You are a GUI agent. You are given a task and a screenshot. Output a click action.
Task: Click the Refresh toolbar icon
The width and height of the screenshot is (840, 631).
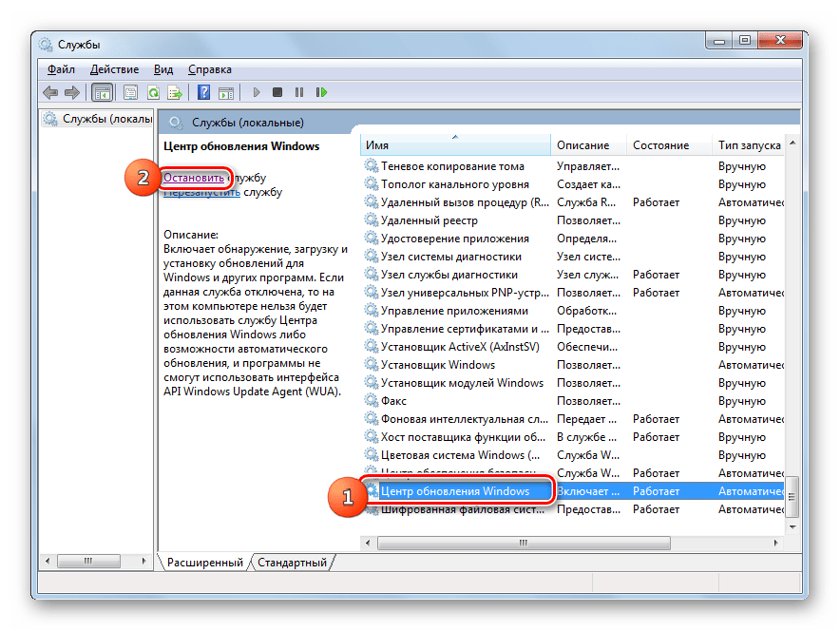click(153, 93)
